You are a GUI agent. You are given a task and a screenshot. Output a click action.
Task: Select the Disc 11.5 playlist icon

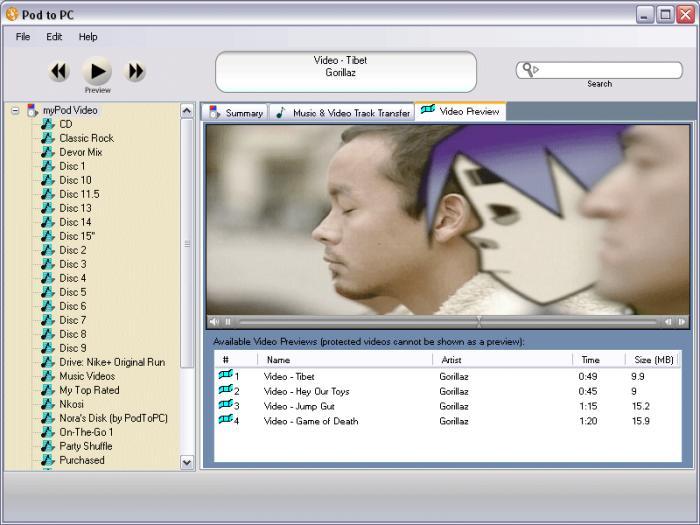(47, 194)
